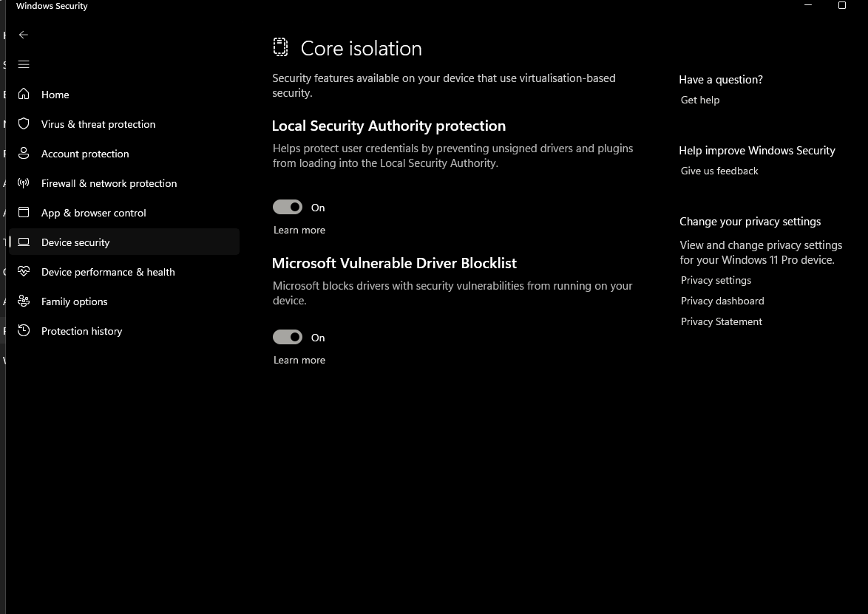
Task: Go back using the back arrow
Action: 24,35
